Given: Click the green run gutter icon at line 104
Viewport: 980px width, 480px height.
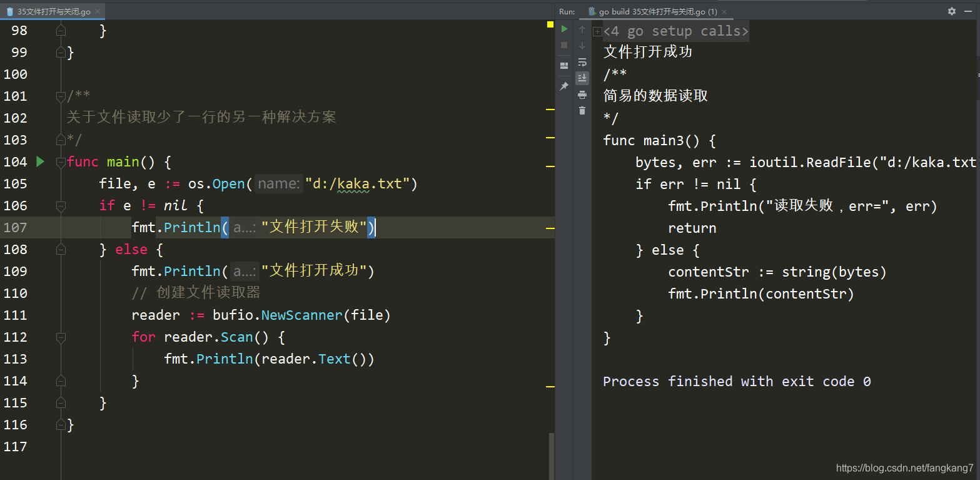Looking at the screenshot, I should point(41,161).
